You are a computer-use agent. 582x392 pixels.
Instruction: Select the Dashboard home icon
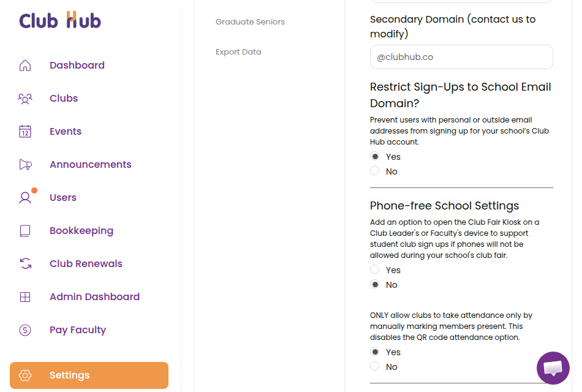coord(25,65)
